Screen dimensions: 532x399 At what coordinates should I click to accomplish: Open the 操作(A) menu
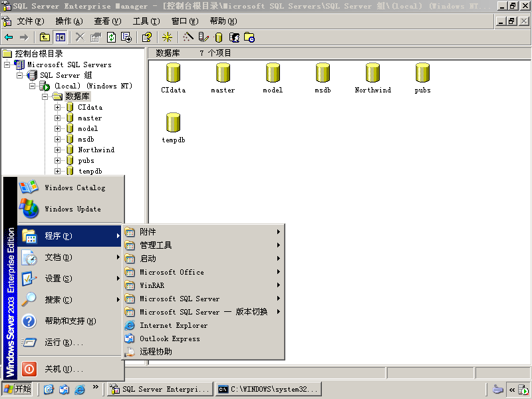coord(69,21)
